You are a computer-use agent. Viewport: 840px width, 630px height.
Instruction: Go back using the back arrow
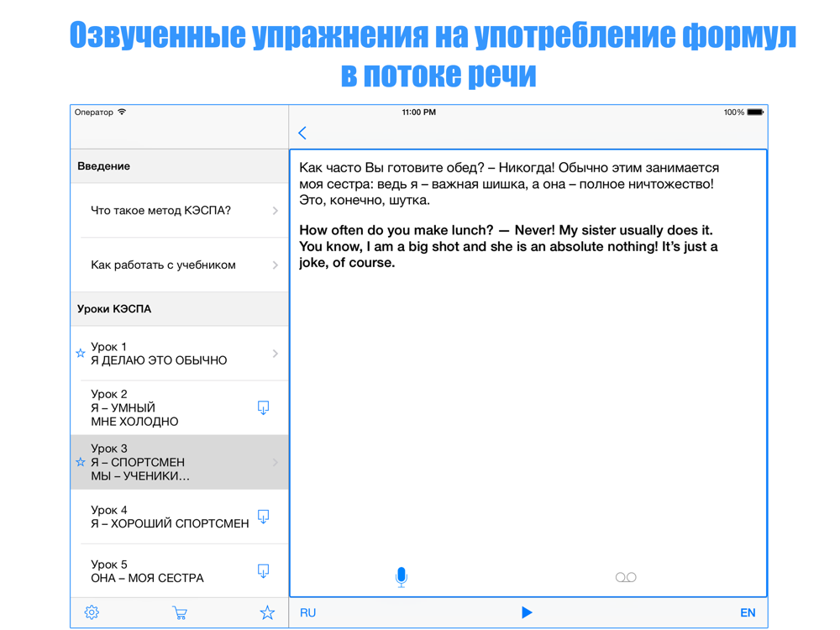[x=302, y=133]
